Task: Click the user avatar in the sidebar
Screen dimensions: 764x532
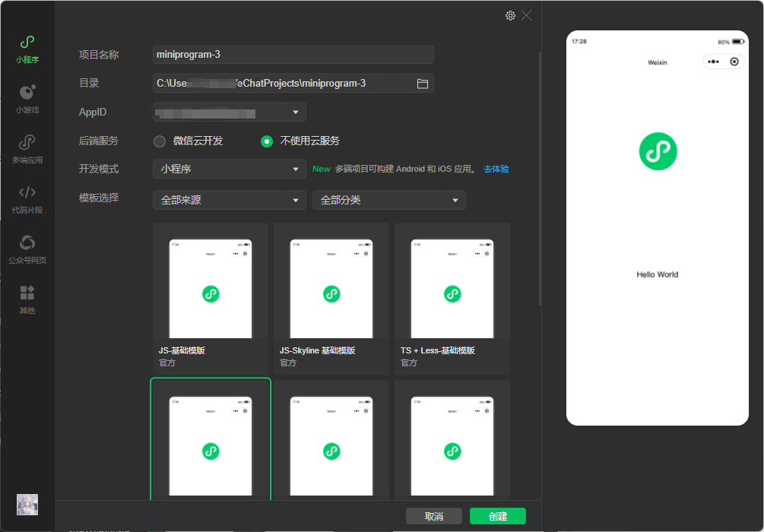Action: click(27, 505)
